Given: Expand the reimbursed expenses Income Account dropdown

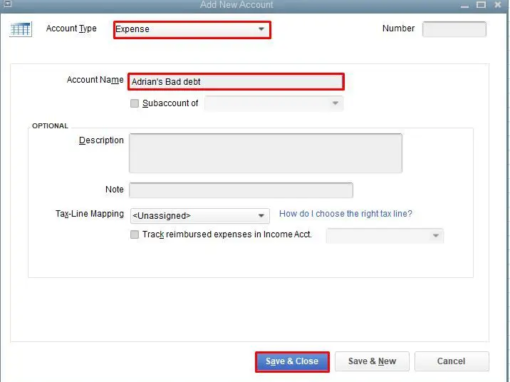Looking at the screenshot, I should tap(385, 236).
